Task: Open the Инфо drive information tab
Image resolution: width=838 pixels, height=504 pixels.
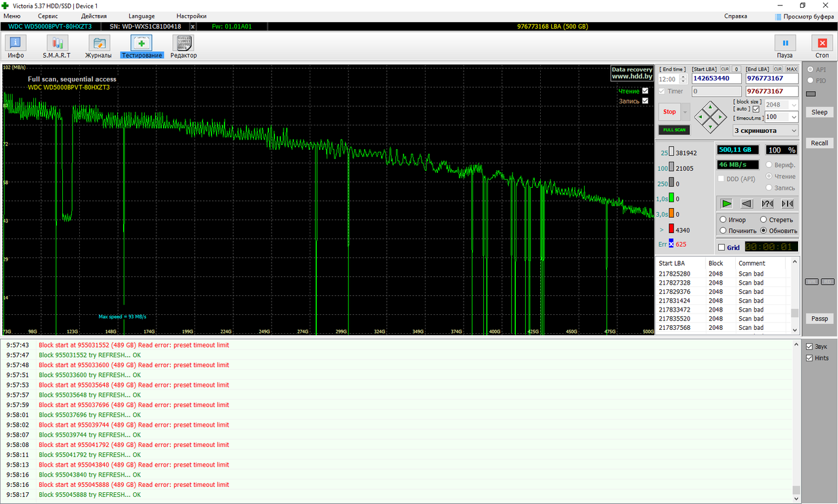Action: pyautogui.click(x=16, y=46)
